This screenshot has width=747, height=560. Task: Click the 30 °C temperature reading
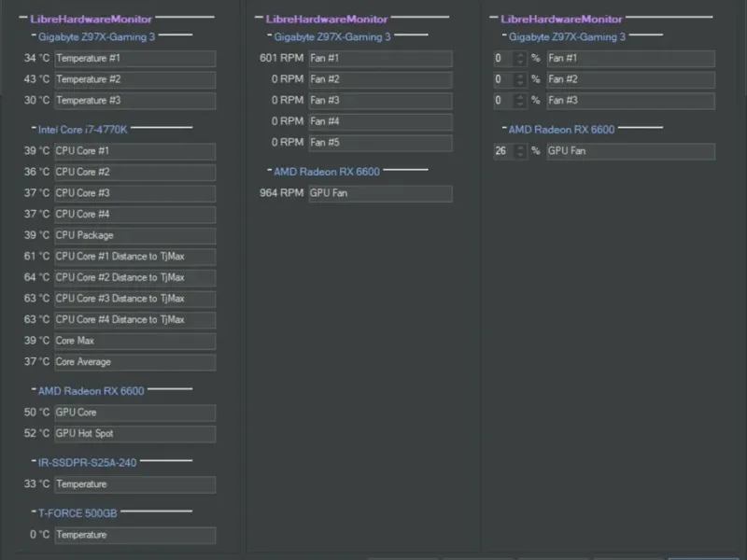pos(36,100)
